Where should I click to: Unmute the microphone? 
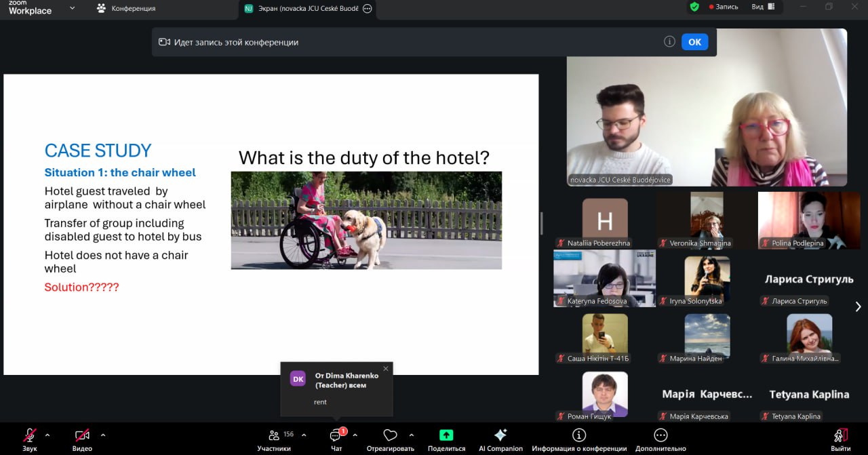point(30,436)
